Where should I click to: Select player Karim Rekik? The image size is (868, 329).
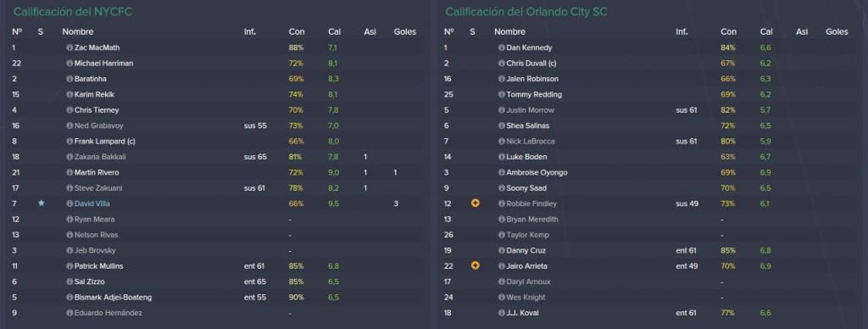[x=94, y=95]
